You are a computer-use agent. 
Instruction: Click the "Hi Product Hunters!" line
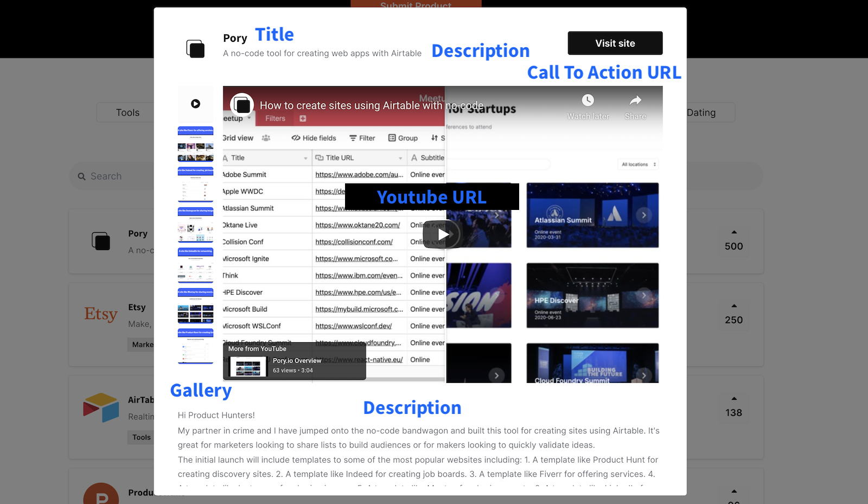click(216, 415)
